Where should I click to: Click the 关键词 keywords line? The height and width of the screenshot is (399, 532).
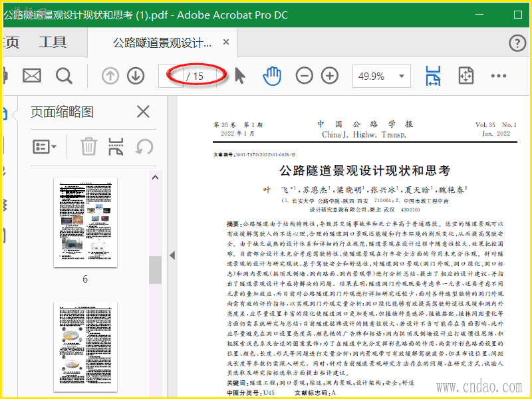click(321, 383)
